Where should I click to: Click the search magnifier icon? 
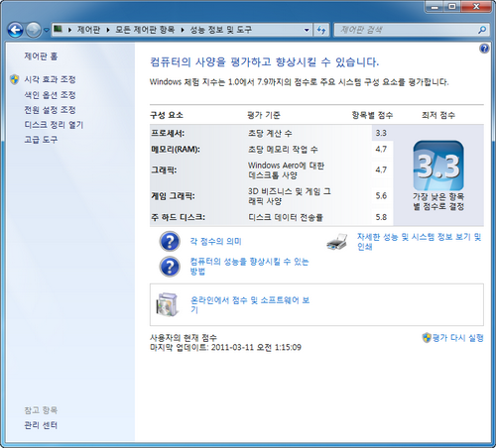coord(482,30)
